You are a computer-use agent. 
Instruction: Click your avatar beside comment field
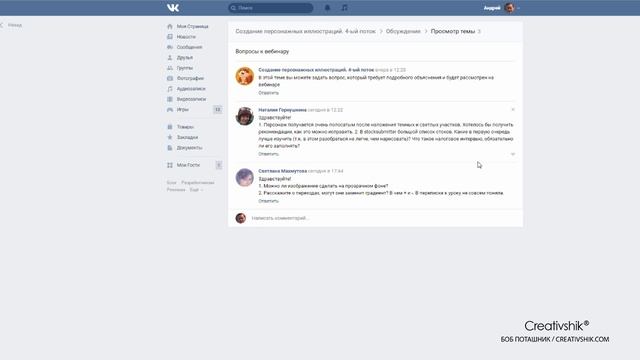coord(241,218)
